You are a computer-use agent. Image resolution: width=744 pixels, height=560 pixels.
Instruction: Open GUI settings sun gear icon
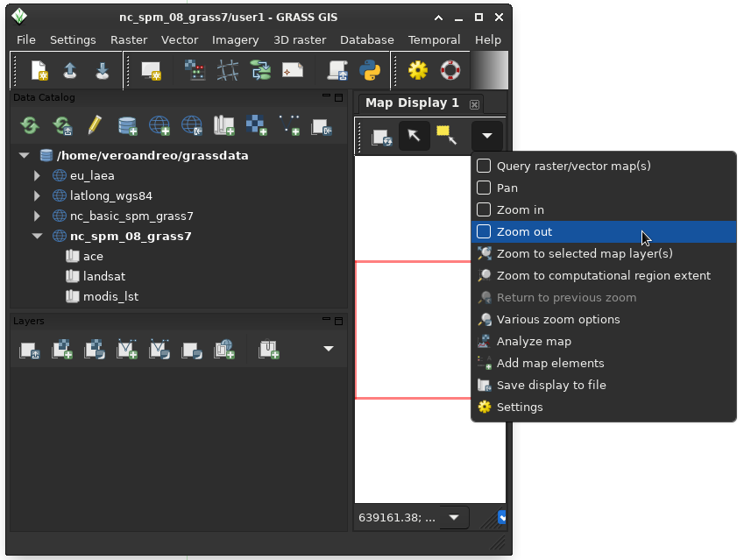tap(418, 71)
